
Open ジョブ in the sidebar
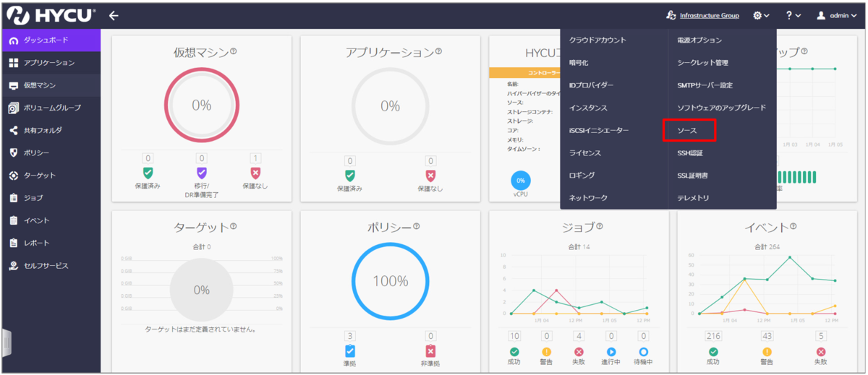51,197
